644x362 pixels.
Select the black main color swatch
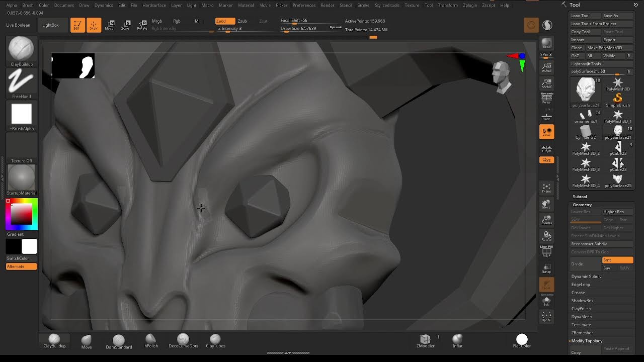tap(14, 246)
